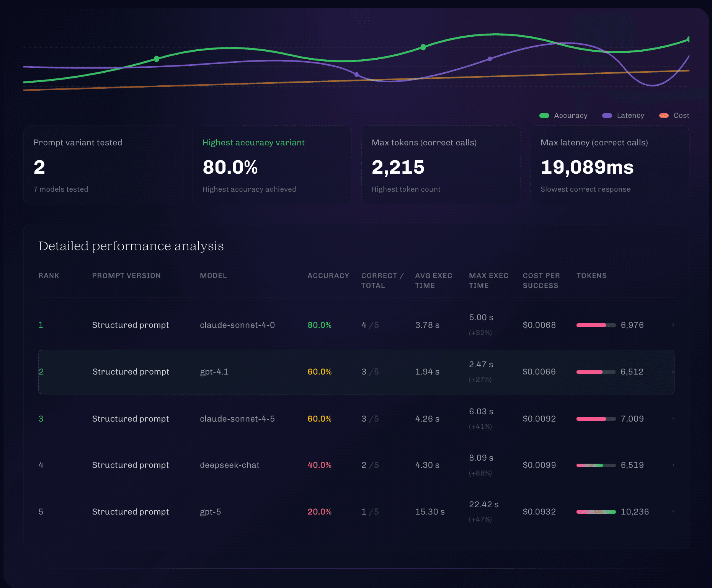
Task: Click the $0.0092 cost value
Action: point(539,419)
